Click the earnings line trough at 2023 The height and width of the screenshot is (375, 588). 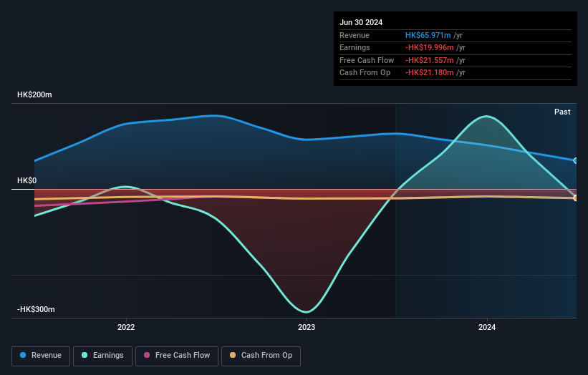click(307, 312)
